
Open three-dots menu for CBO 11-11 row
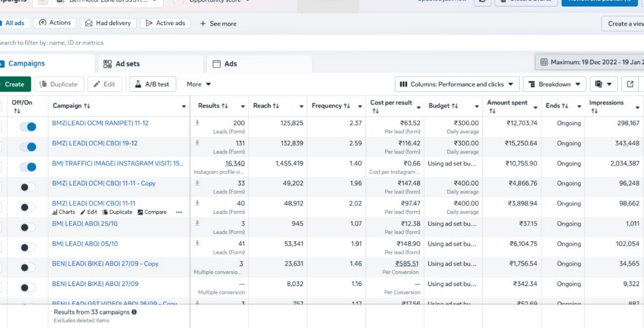pos(179,212)
